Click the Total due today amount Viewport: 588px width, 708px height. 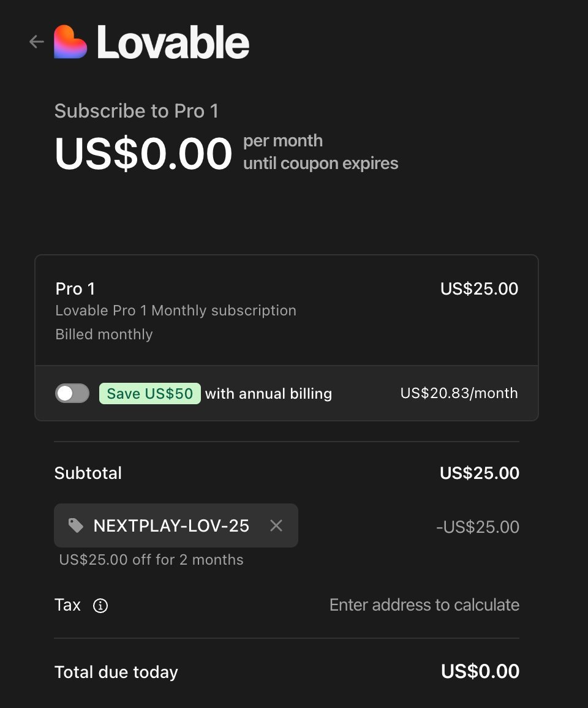point(480,671)
